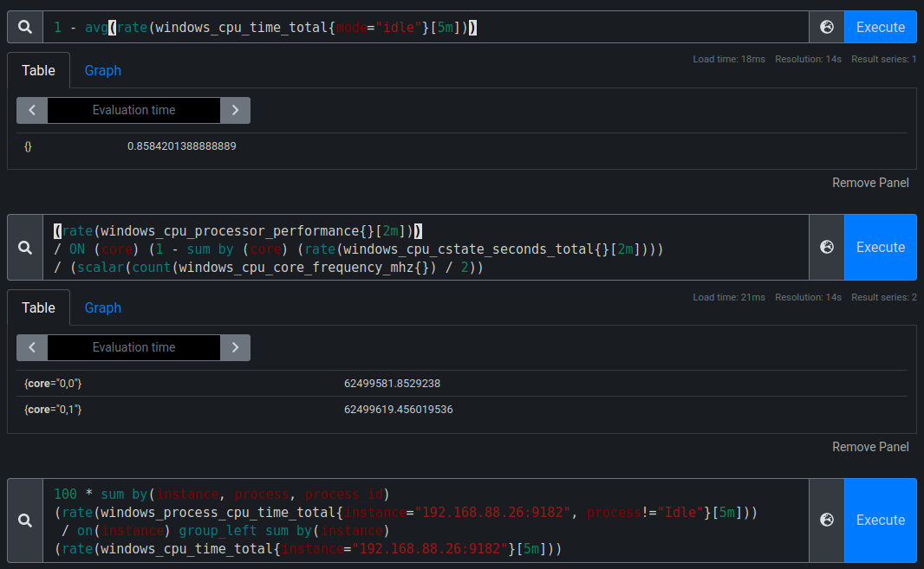Open the metrics explorer in the first panel
The width and height of the screenshot is (924, 569).
[x=826, y=27]
